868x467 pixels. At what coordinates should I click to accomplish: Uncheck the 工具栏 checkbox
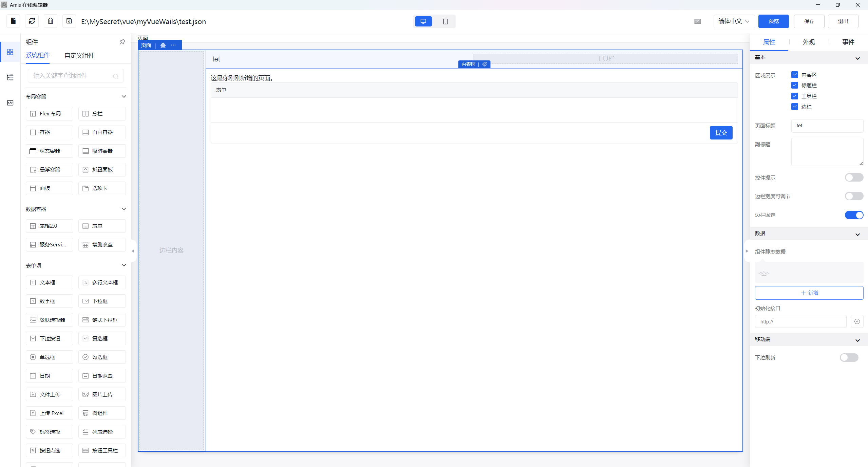point(794,96)
